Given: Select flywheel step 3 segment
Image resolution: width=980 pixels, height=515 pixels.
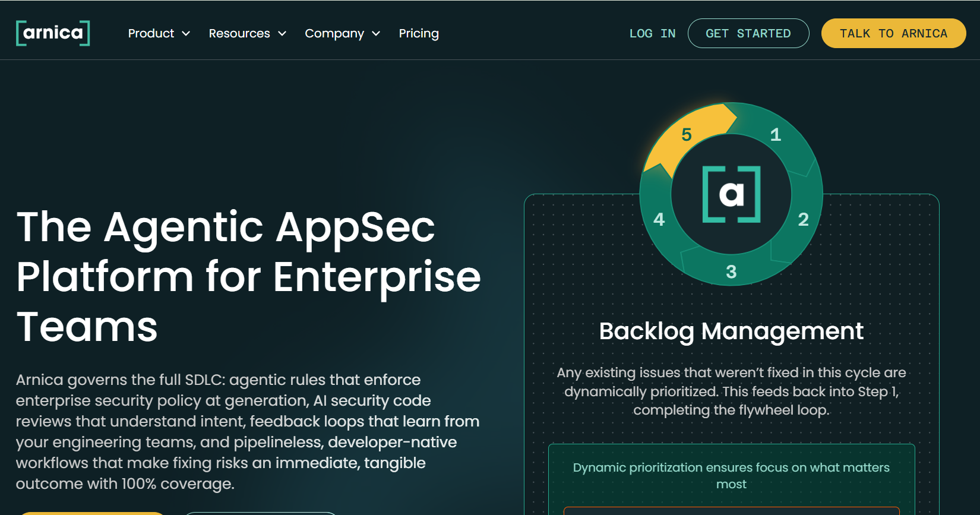Looking at the screenshot, I should click(x=731, y=272).
